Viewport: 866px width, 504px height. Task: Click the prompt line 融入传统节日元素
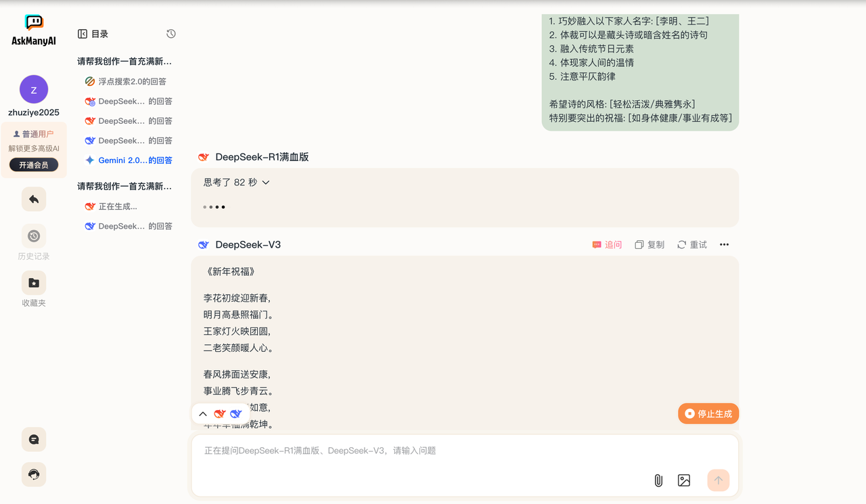coord(592,49)
